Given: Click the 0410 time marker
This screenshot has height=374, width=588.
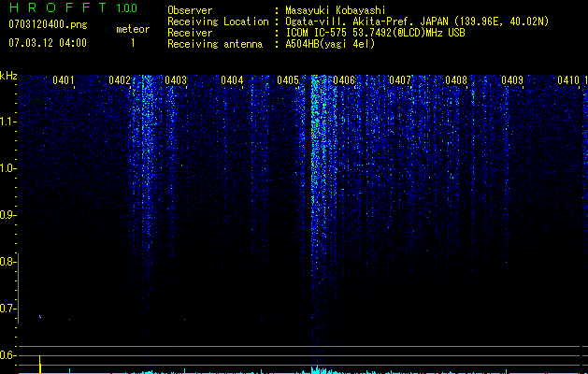Looking at the screenshot, I should [x=568, y=80].
